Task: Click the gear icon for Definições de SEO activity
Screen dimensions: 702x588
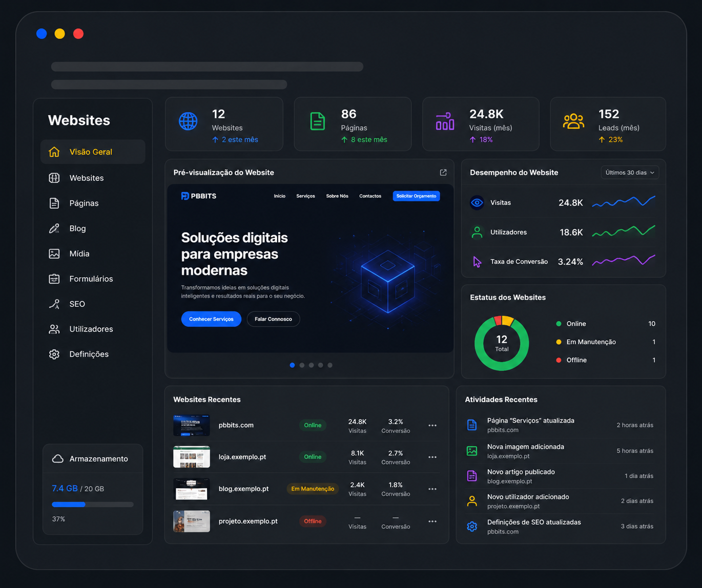Action: click(x=472, y=527)
